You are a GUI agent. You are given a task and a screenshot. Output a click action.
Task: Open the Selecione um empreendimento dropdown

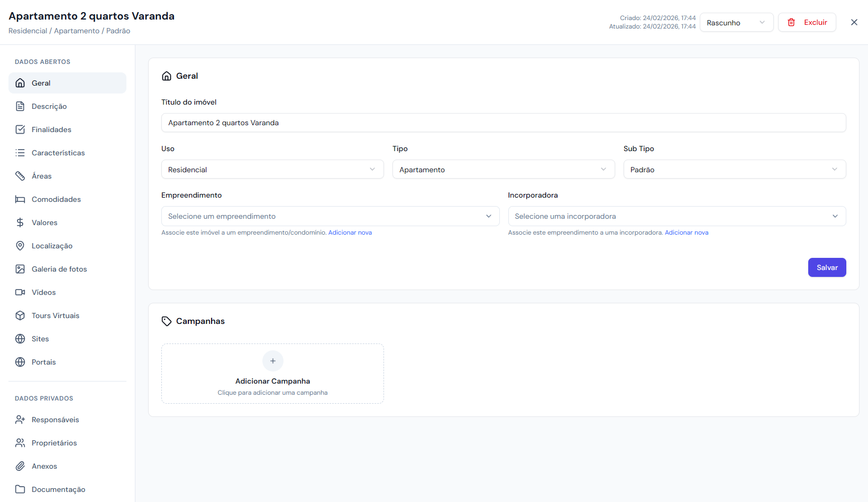tap(330, 216)
